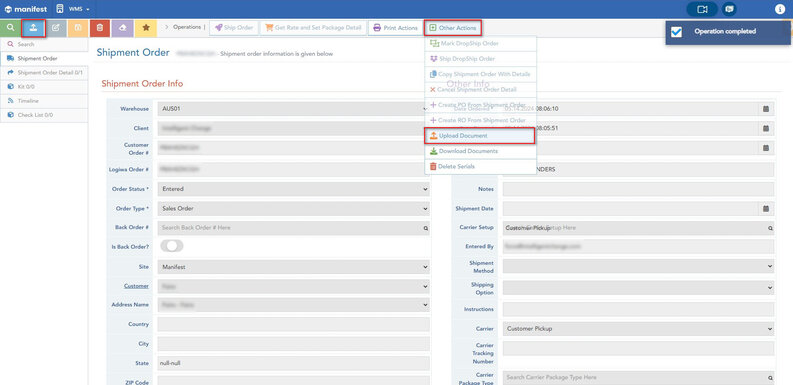Screen dimensions: 793x385
Task: Click the Other Actions button
Action: (453, 28)
